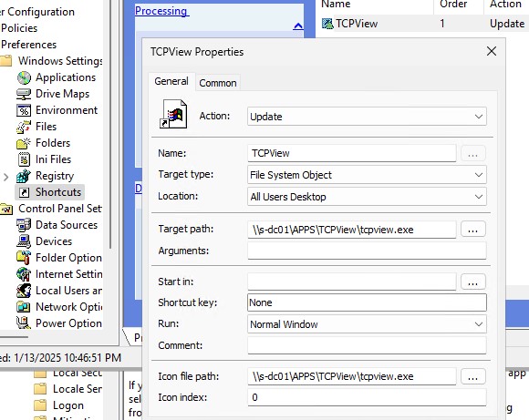
Task: Open the Drive Maps node icon
Action: click(24, 94)
